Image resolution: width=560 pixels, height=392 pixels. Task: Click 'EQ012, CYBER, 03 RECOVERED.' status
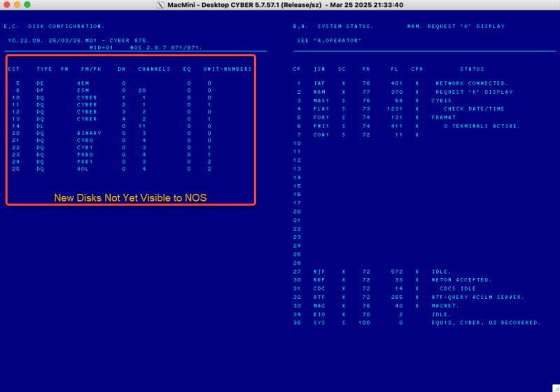tap(486, 323)
